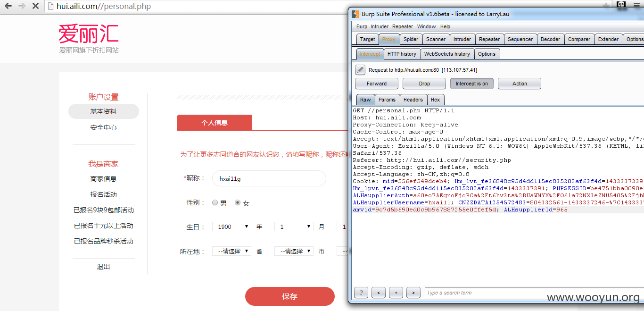Switch to the Sequencer tab
644x311 pixels.
(520, 39)
